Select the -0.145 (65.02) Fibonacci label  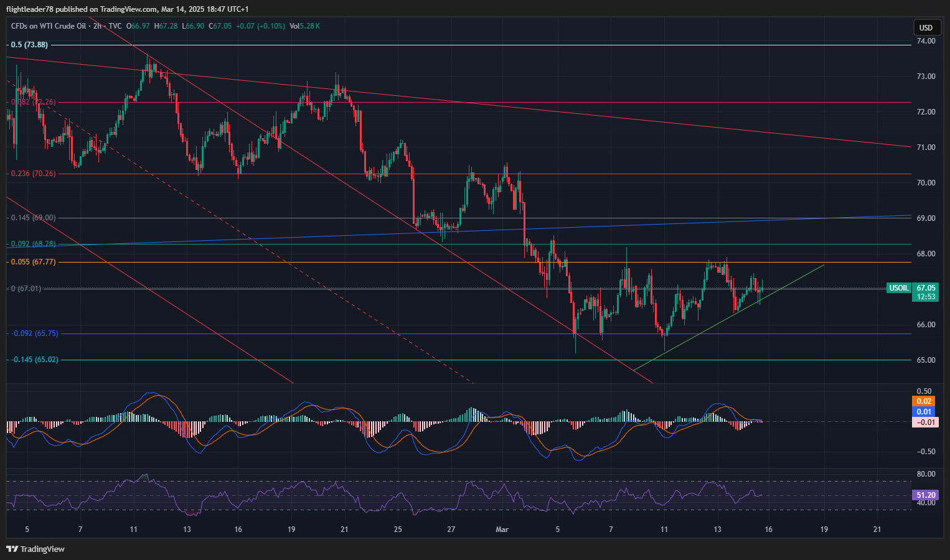point(35,360)
